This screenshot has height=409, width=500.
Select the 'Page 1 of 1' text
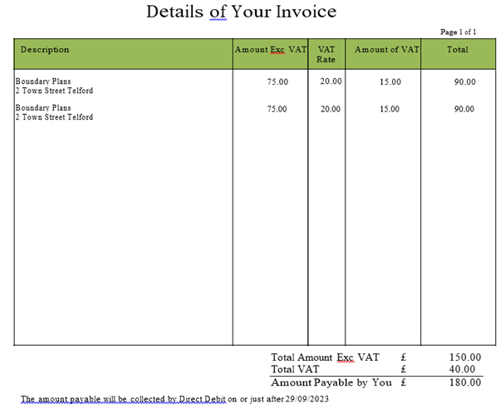coord(458,32)
